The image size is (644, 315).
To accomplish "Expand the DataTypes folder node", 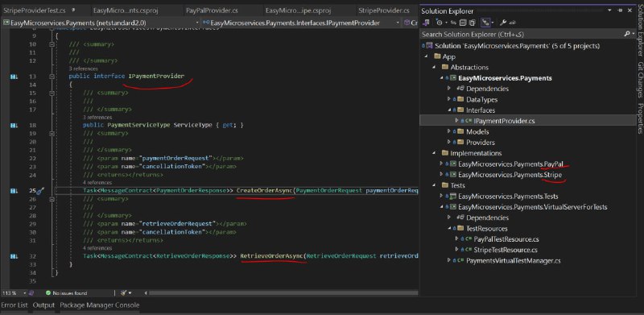I will (x=449, y=100).
